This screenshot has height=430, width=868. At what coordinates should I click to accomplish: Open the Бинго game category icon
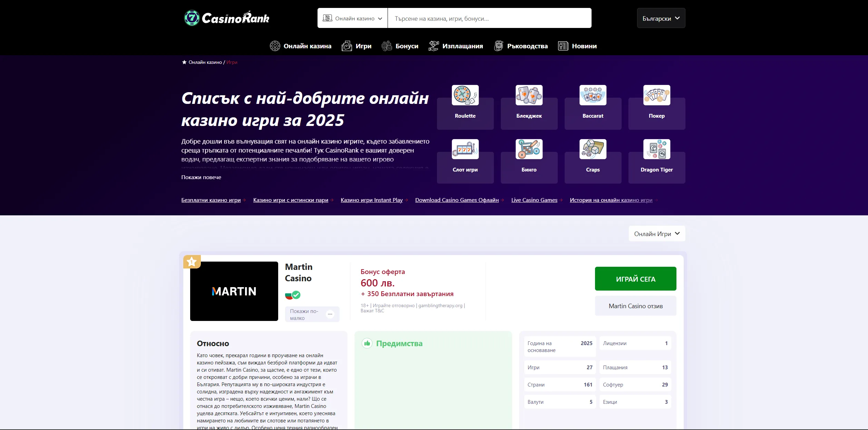[529, 149]
